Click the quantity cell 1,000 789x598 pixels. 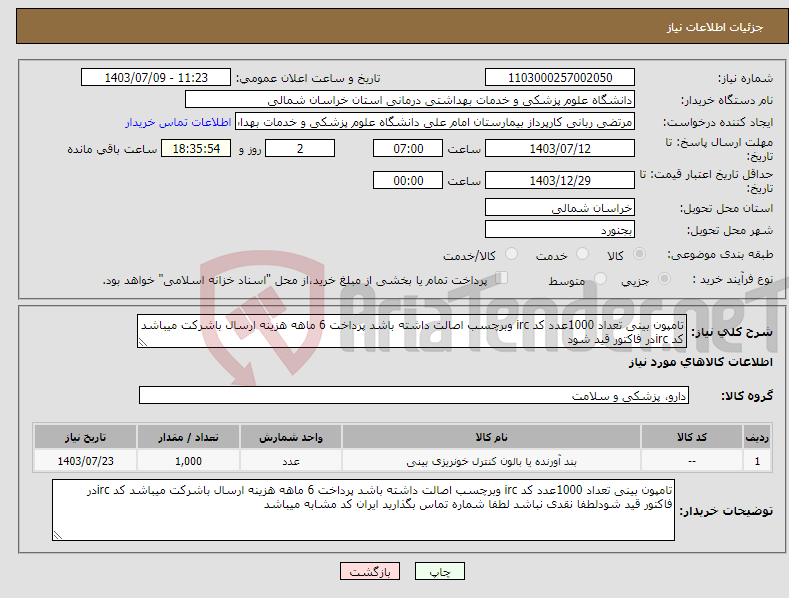(188, 461)
